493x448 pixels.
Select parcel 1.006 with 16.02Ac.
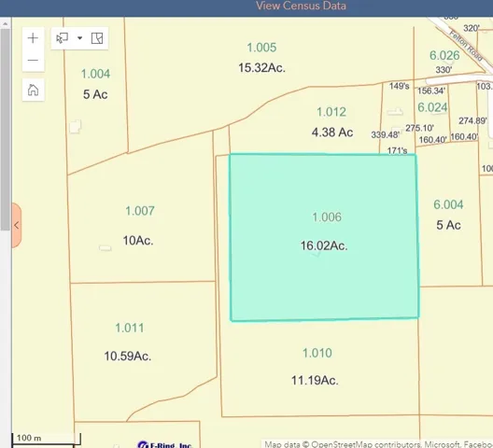(324, 237)
